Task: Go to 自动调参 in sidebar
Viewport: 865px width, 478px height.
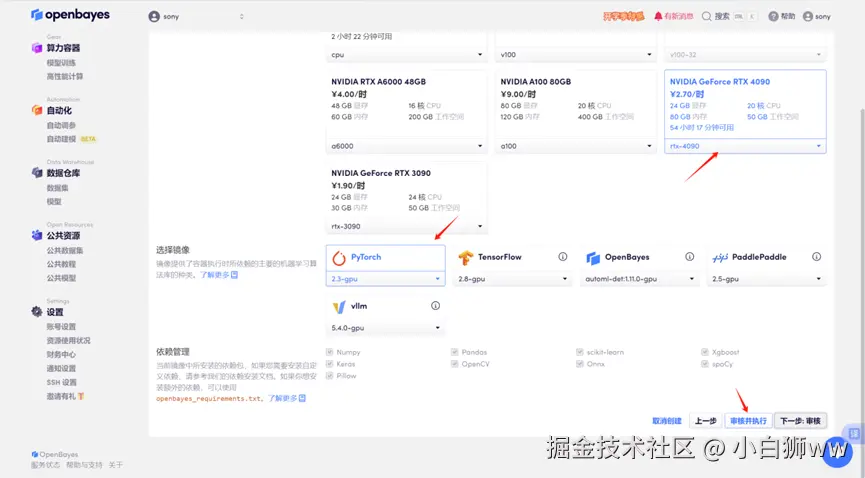Action: (x=61, y=125)
